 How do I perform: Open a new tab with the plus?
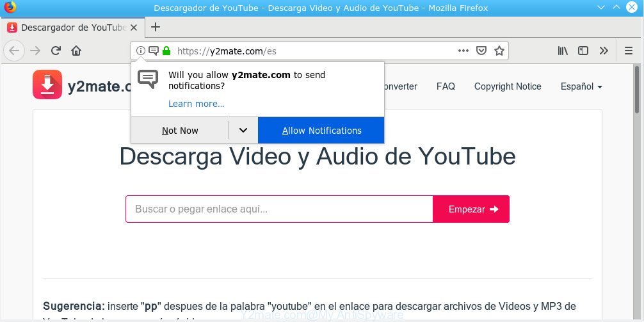(x=156, y=27)
